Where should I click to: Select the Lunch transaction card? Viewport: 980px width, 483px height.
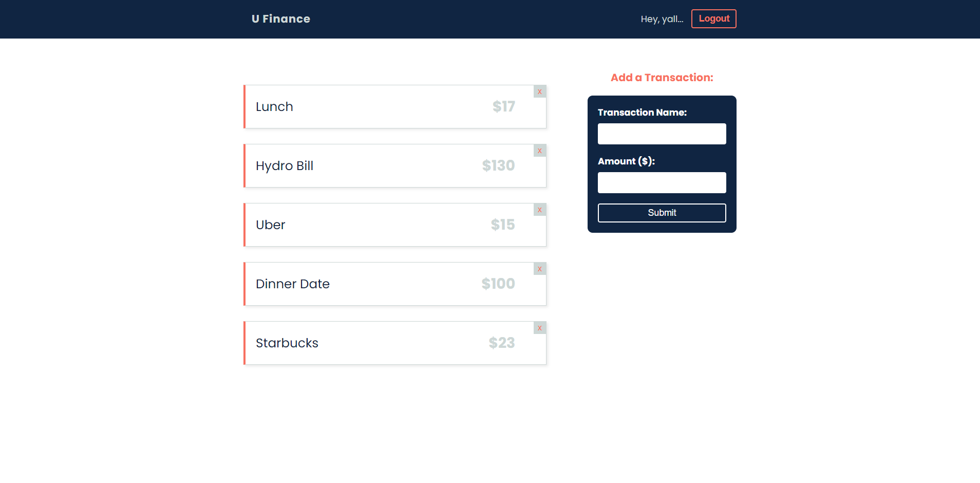(395, 106)
